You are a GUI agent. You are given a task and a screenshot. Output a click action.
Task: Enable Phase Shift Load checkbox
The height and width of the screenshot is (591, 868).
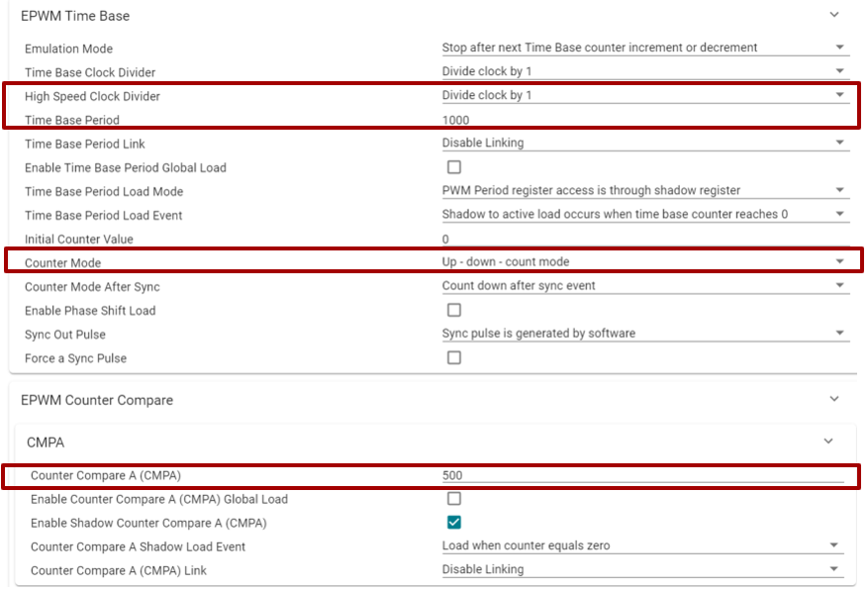pos(454,310)
